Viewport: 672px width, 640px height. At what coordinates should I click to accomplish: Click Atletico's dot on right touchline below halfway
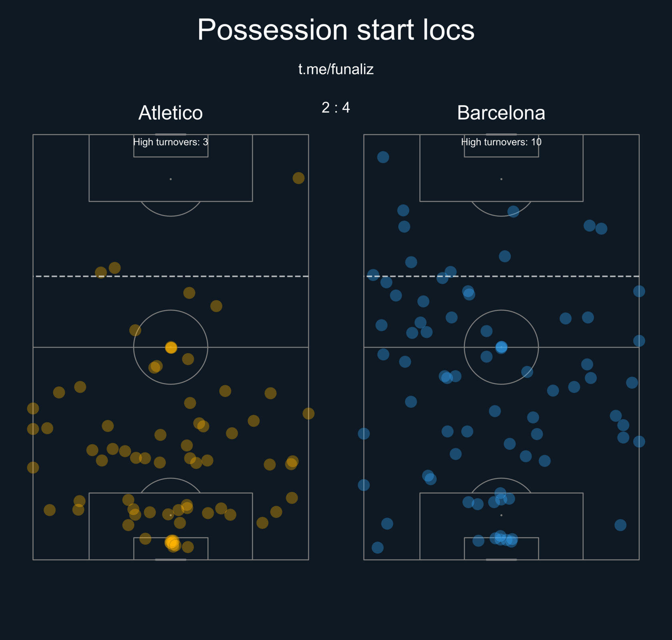point(308,414)
